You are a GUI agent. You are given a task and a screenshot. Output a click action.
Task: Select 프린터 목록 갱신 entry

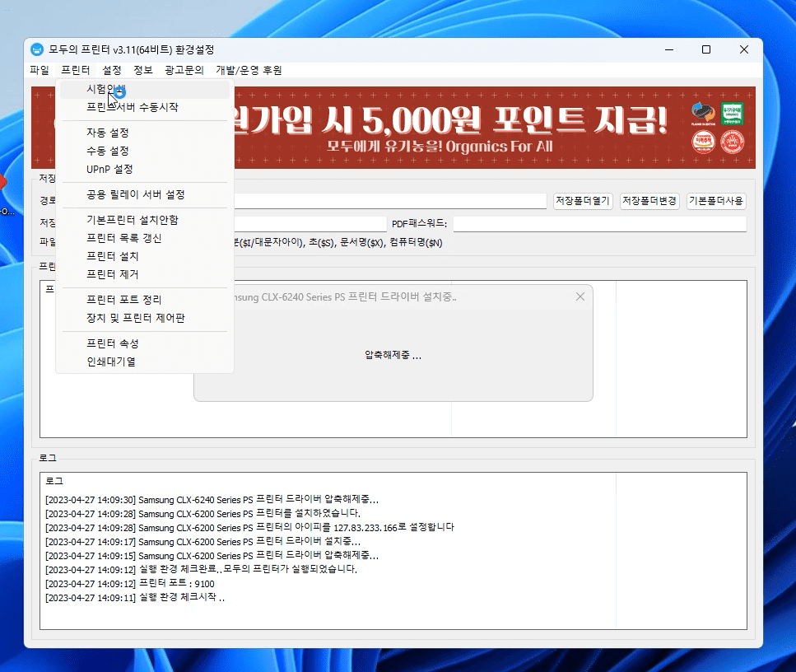(x=145, y=238)
